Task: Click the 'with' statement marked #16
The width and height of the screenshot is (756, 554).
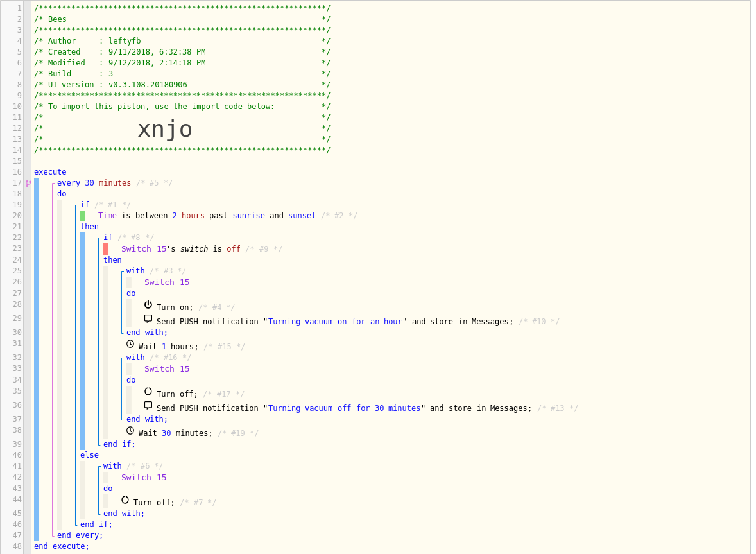Action: 135,358
